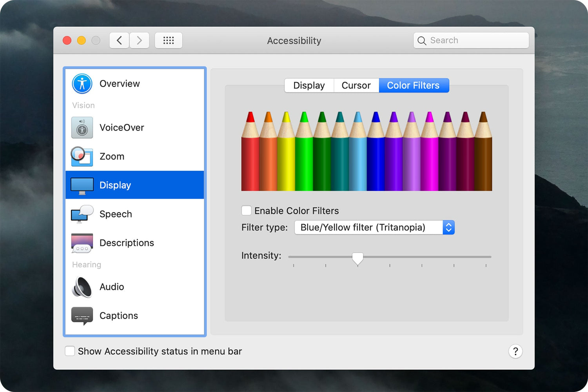The width and height of the screenshot is (588, 392).
Task: Open Speech settings via speech bubble icon
Action: point(82,214)
